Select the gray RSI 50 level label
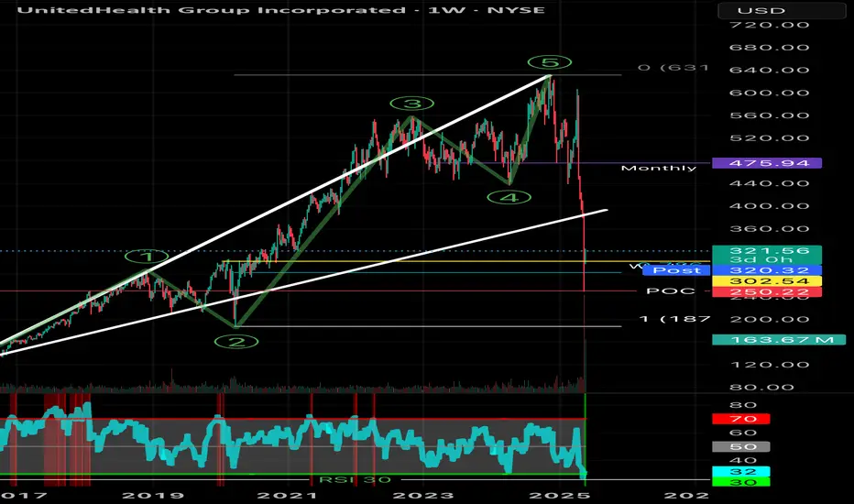The image size is (854, 504). tap(741, 447)
